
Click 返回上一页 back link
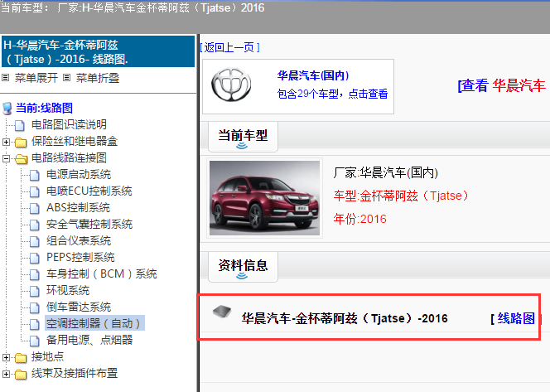229,47
